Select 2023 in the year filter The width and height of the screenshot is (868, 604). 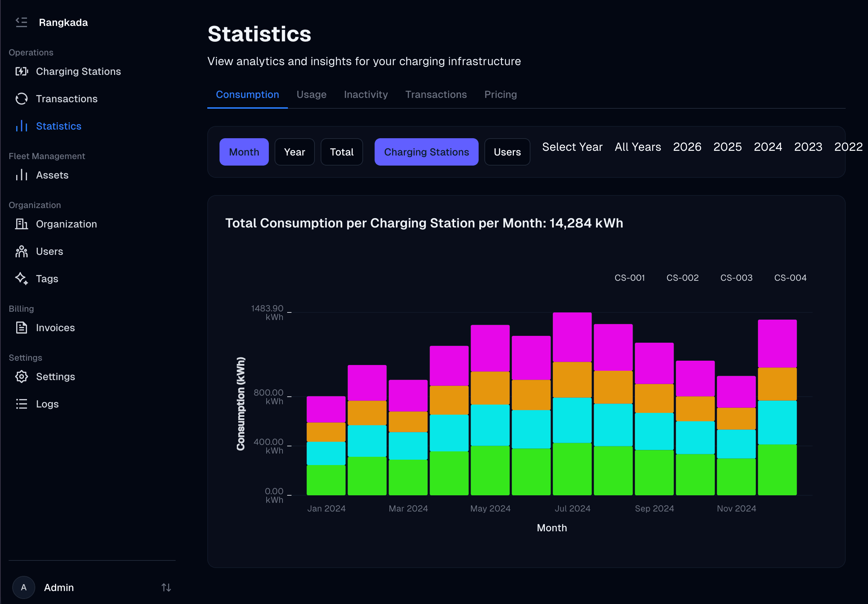[808, 147]
